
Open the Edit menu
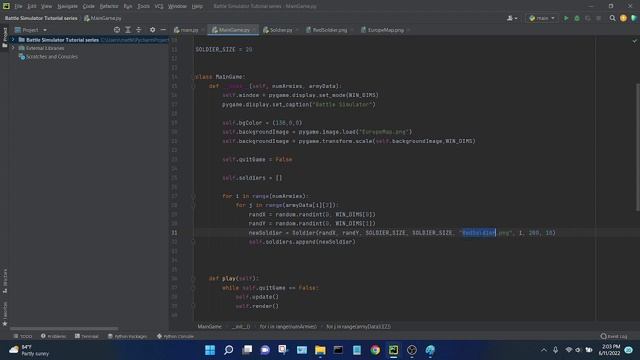32,7
